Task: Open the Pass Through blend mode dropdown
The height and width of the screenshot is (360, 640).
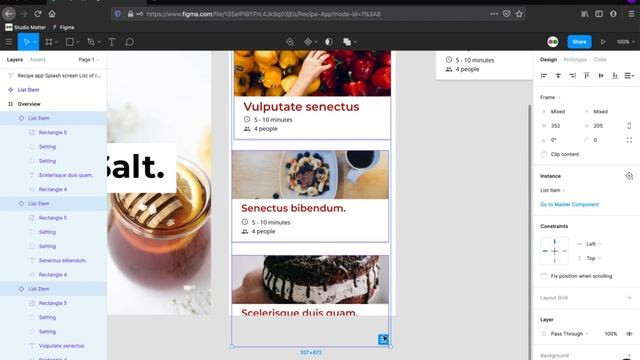Action: pos(569,333)
